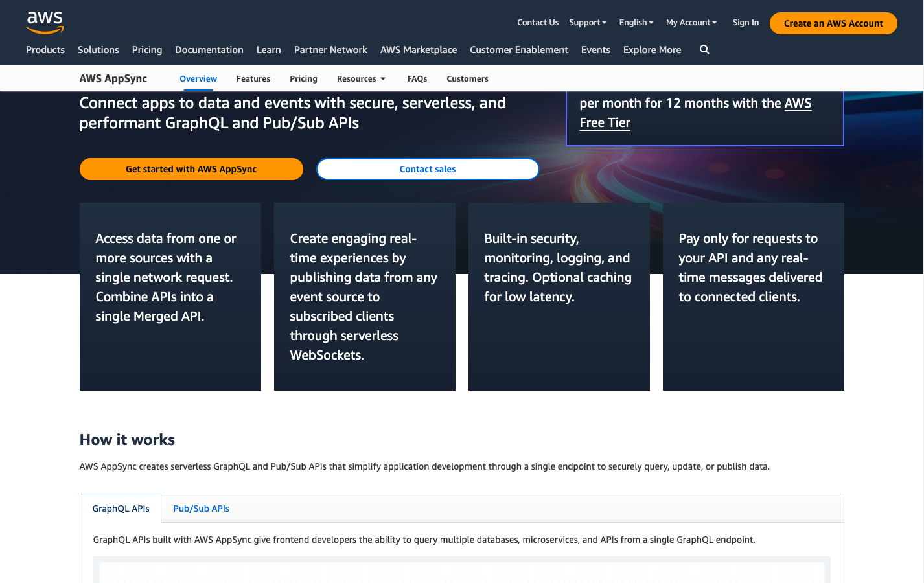Go to the Events menu item
The height and width of the screenshot is (583, 924).
click(x=595, y=50)
